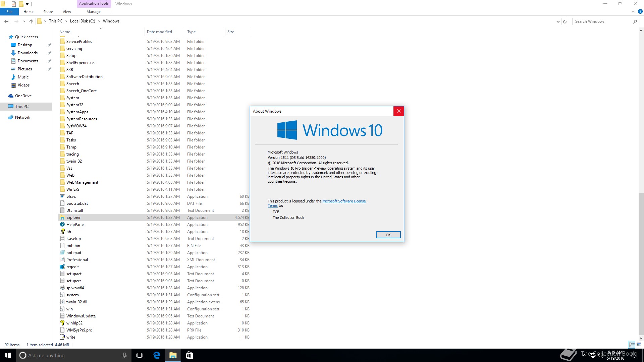Click the winhlp32 file icon
Screen dimensions: 644x362
coord(62,323)
